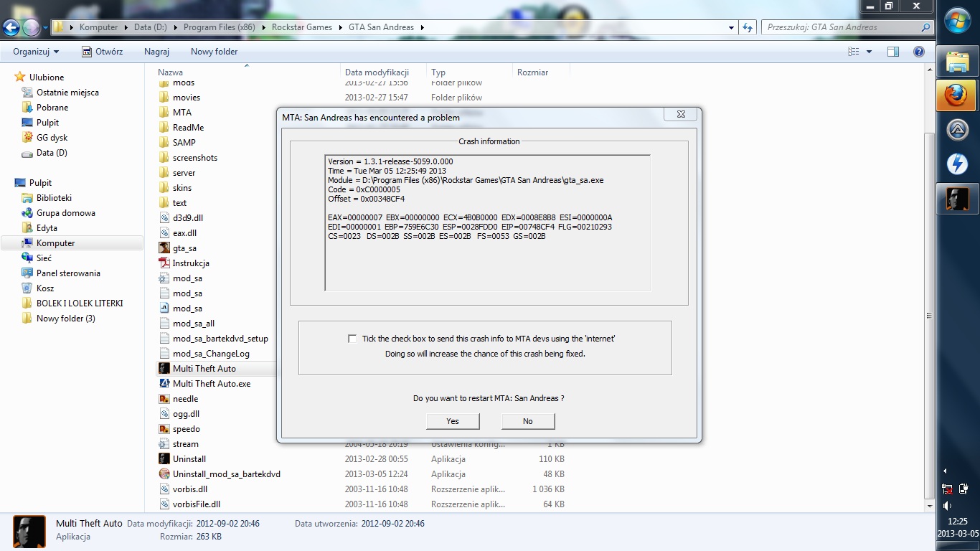The image size is (980, 551).
Task: Click the Windows Start orb
Action: [x=958, y=20]
